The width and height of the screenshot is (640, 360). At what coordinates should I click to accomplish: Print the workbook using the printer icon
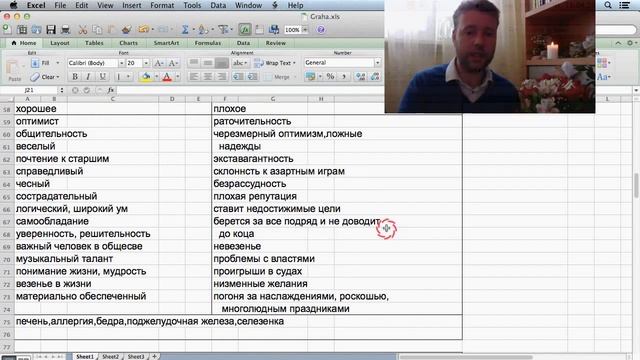pyautogui.click(x=65, y=29)
